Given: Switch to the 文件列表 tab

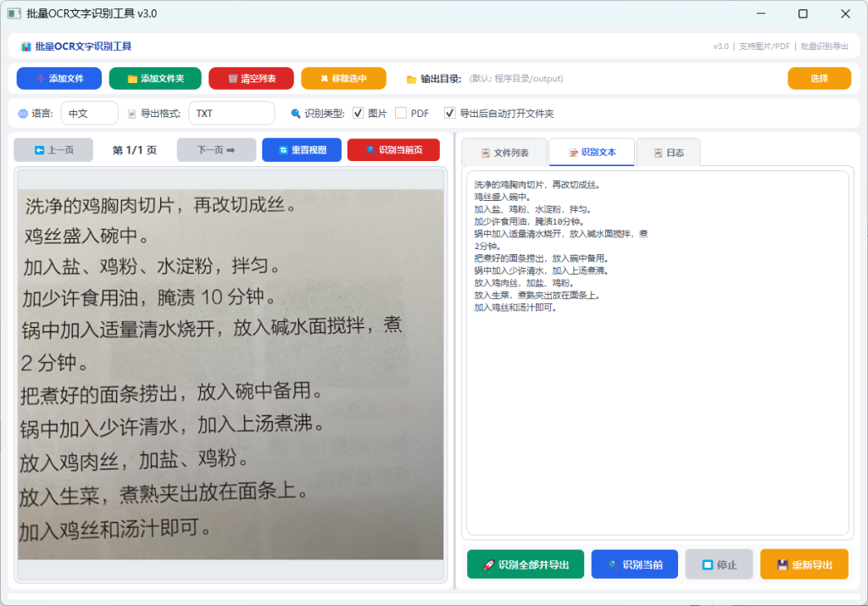Looking at the screenshot, I should pos(504,153).
